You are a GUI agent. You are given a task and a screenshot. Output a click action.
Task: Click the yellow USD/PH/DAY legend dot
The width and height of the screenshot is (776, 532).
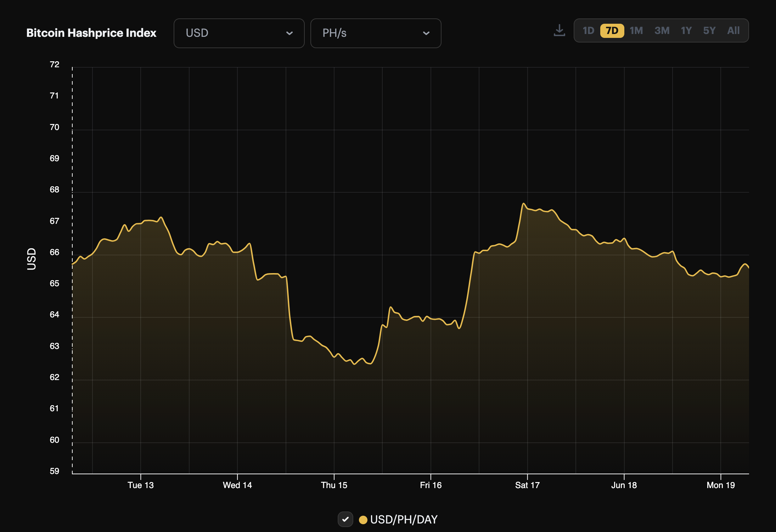click(363, 520)
